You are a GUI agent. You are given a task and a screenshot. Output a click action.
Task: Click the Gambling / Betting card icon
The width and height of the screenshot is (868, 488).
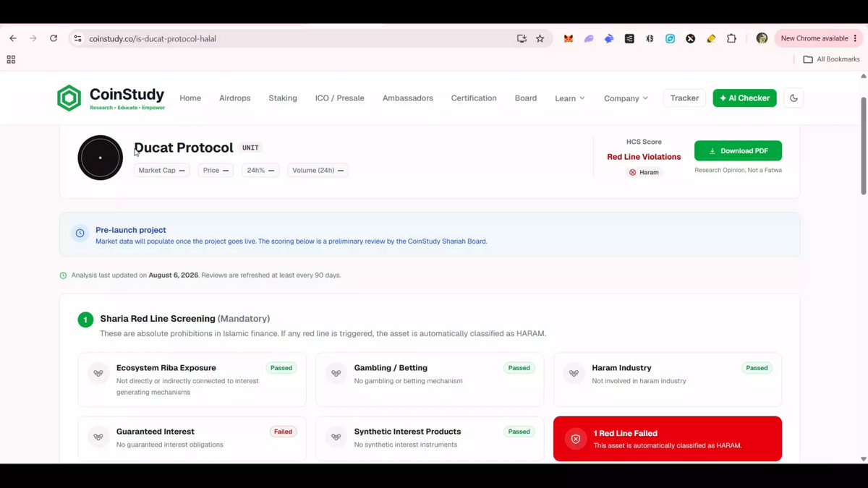click(x=336, y=373)
